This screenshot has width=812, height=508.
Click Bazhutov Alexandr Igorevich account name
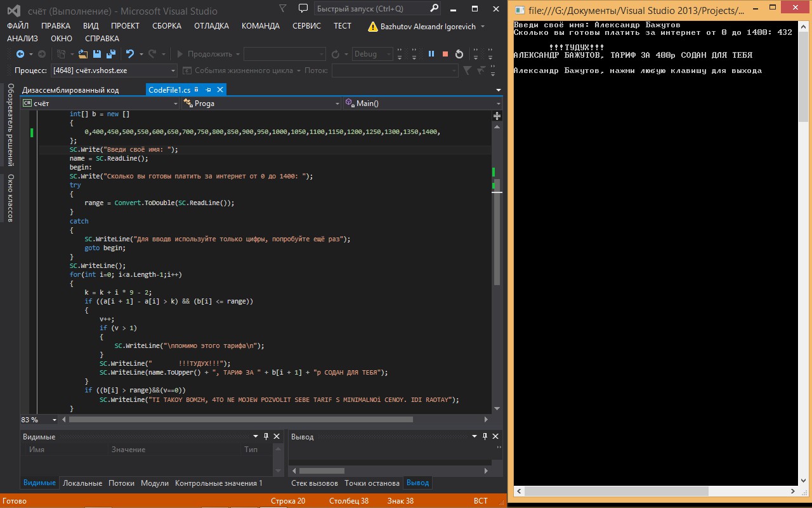click(428, 27)
